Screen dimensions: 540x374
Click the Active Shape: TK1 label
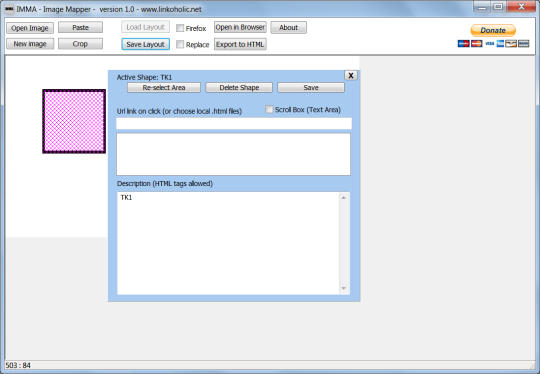click(x=144, y=77)
